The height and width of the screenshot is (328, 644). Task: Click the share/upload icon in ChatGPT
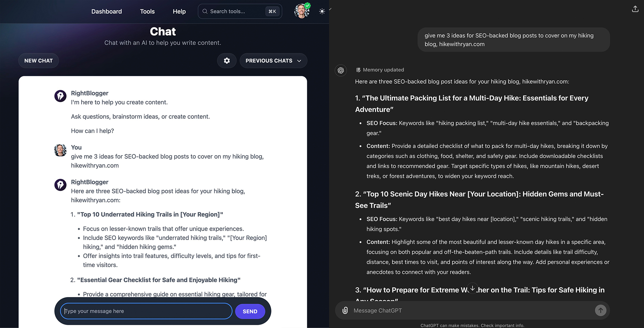coord(635,9)
